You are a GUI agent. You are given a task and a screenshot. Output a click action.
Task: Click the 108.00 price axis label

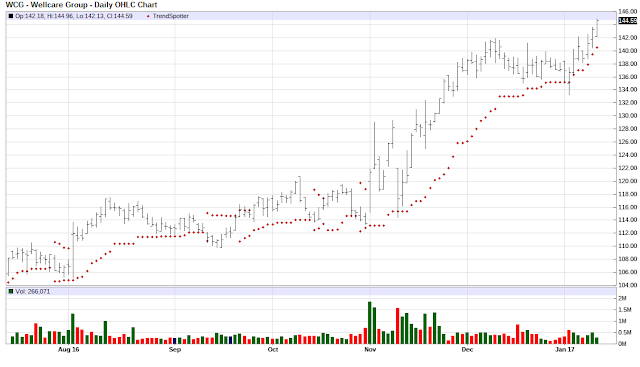point(627,259)
